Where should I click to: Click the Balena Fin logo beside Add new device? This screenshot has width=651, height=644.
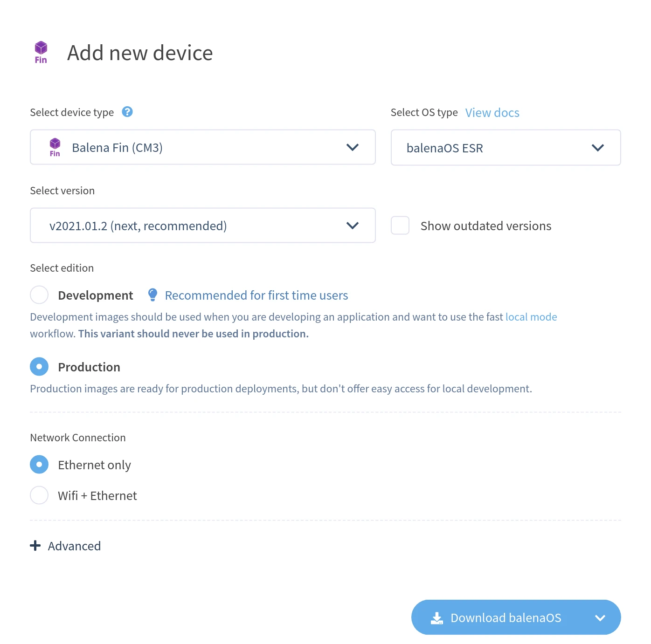coord(41,51)
